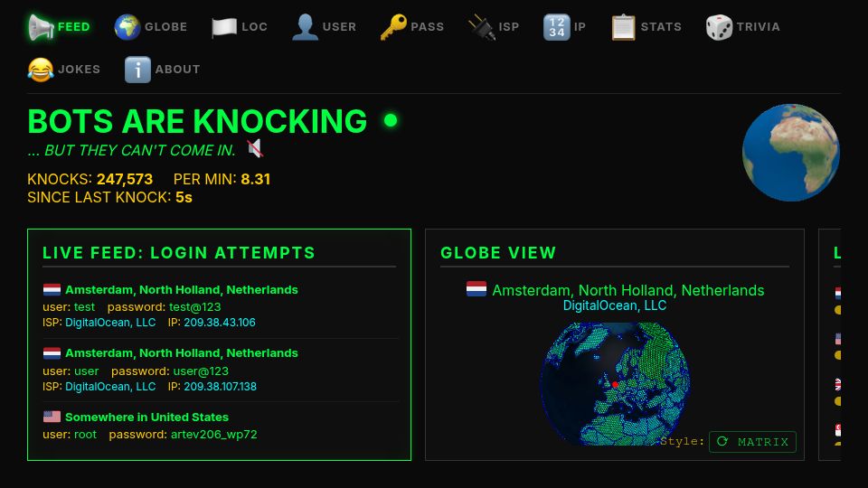Click the refresh arrow icon on MATRIX button

(x=722, y=442)
